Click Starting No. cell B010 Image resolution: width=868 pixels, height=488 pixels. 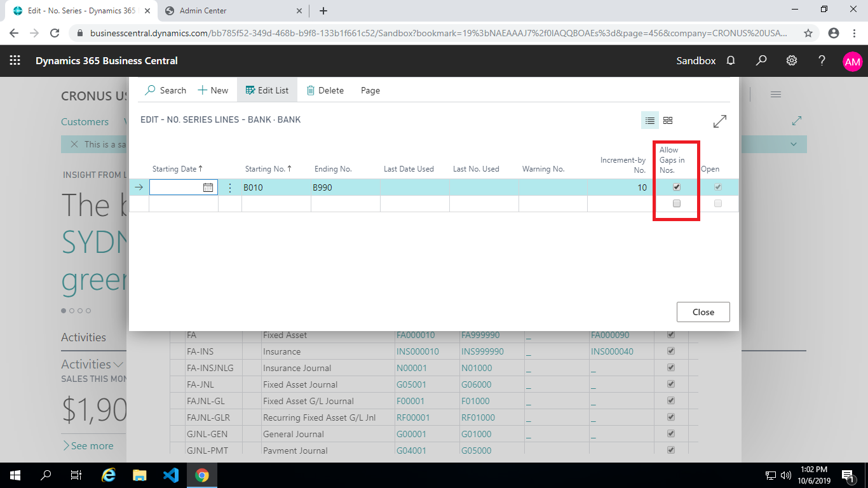pyautogui.click(x=276, y=187)
